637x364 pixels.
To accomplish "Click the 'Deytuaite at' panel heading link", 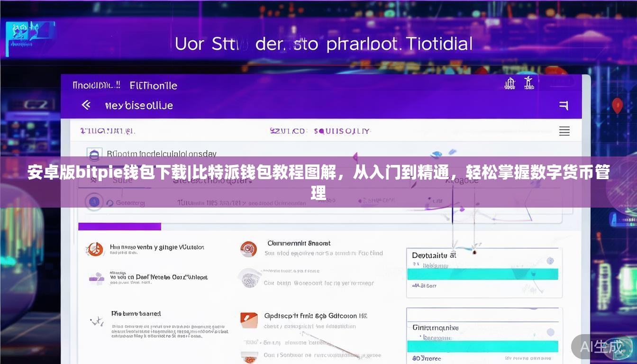I will [x=435, y=255].
